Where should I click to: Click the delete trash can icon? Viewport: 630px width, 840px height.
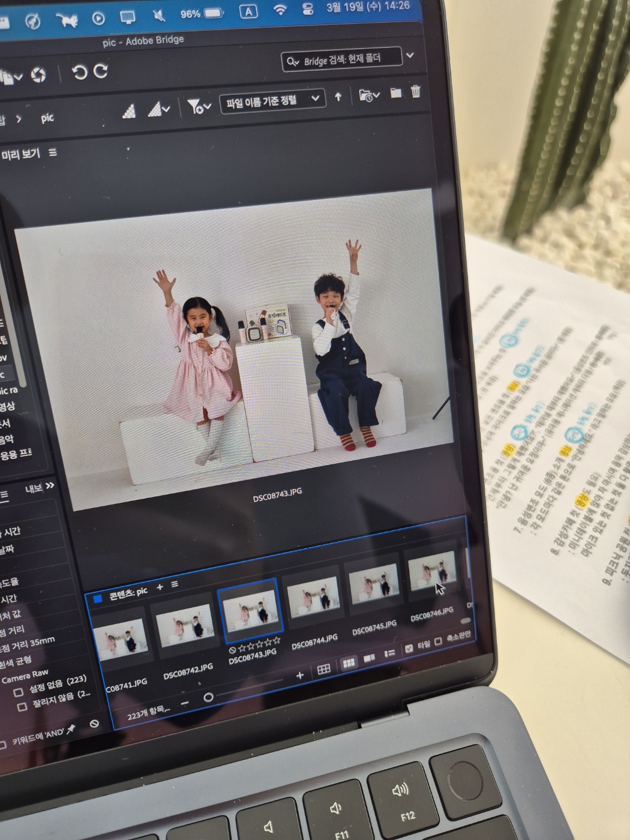[415, 92]
